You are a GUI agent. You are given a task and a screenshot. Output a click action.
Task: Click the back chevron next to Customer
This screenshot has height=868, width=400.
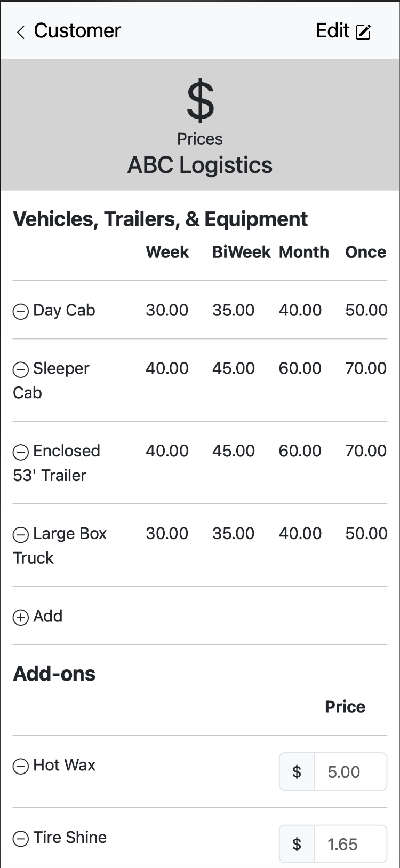pos(21,33)
